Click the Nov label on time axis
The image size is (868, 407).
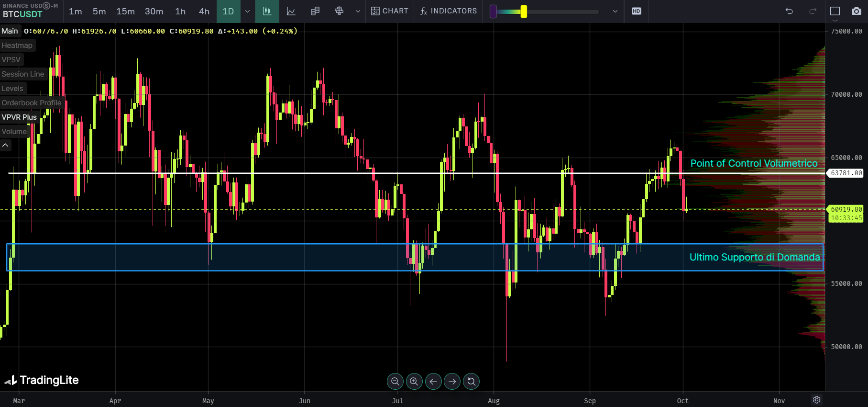(x=779, y=401)
